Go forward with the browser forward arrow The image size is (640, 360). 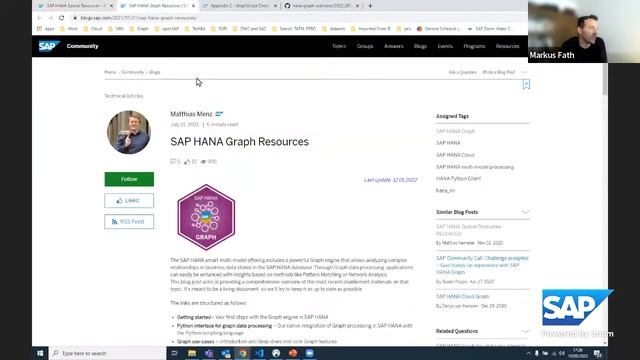pyautogui.click(x=50, y=18)
